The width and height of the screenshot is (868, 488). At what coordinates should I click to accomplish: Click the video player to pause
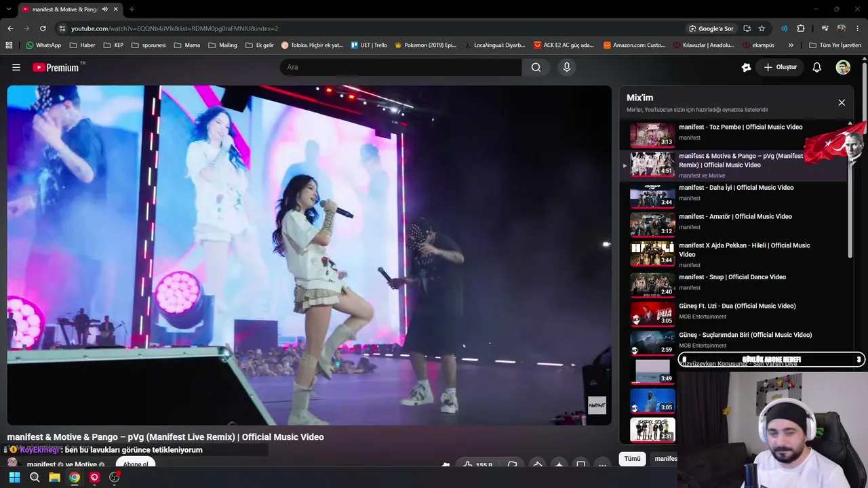pos(309,255)
